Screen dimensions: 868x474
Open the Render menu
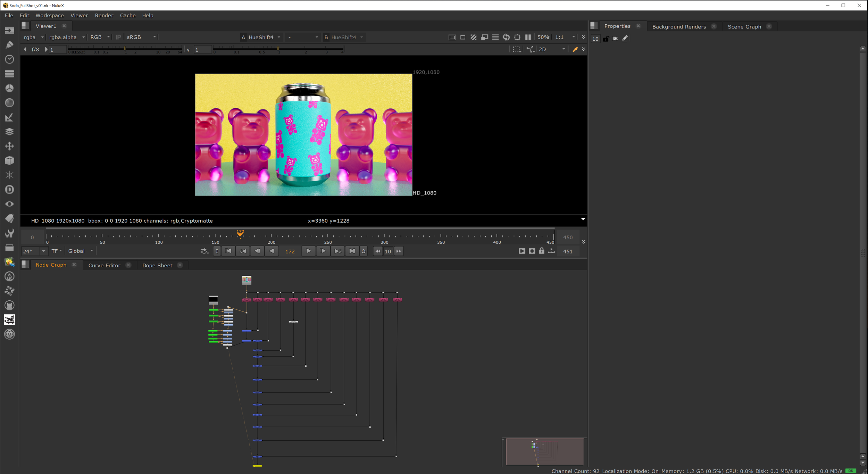pyautogui.click(x=104, y=15)
